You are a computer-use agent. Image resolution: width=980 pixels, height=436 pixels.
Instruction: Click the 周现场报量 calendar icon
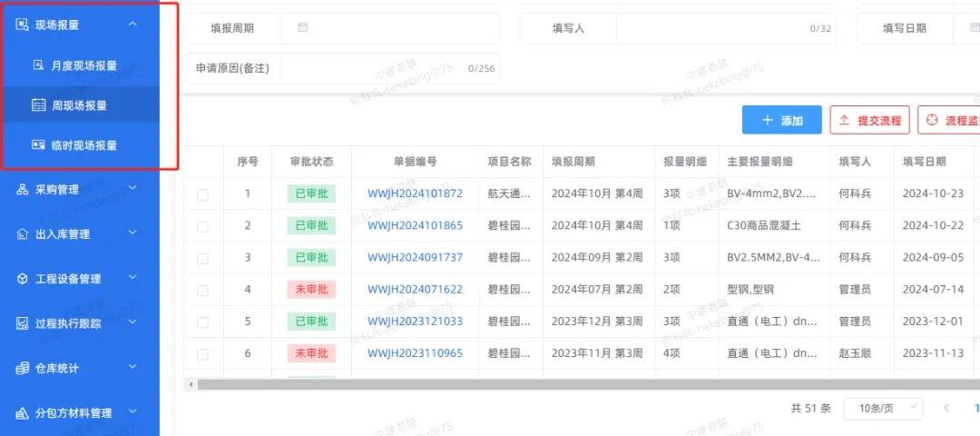pos(38,105)
